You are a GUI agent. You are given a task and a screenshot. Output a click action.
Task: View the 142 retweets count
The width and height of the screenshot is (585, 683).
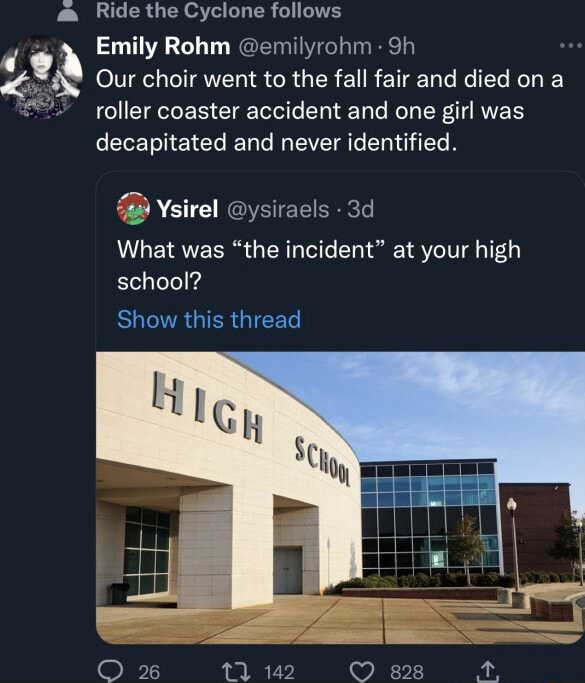[x=280, y=672]
